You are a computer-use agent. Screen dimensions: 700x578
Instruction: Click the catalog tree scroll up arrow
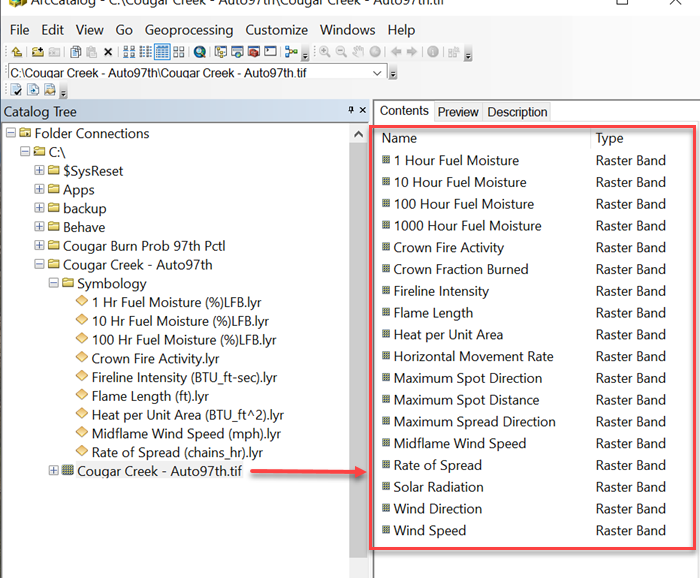pos(358,134)
